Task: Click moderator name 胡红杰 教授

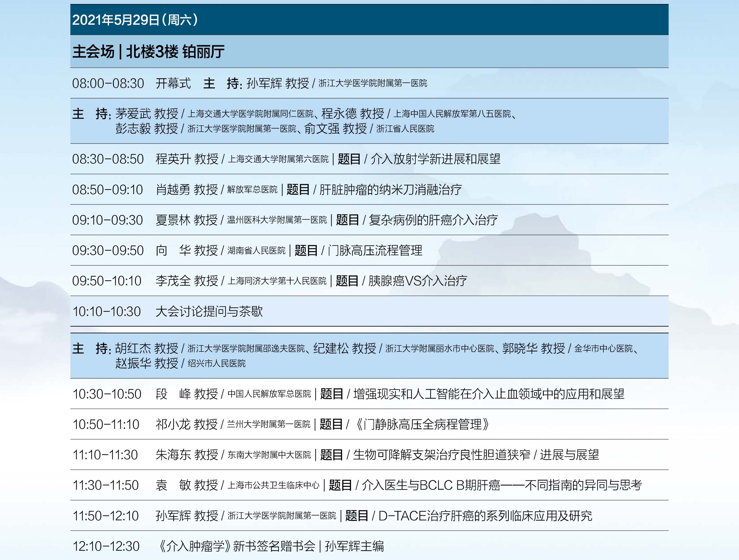Action: 147,349
